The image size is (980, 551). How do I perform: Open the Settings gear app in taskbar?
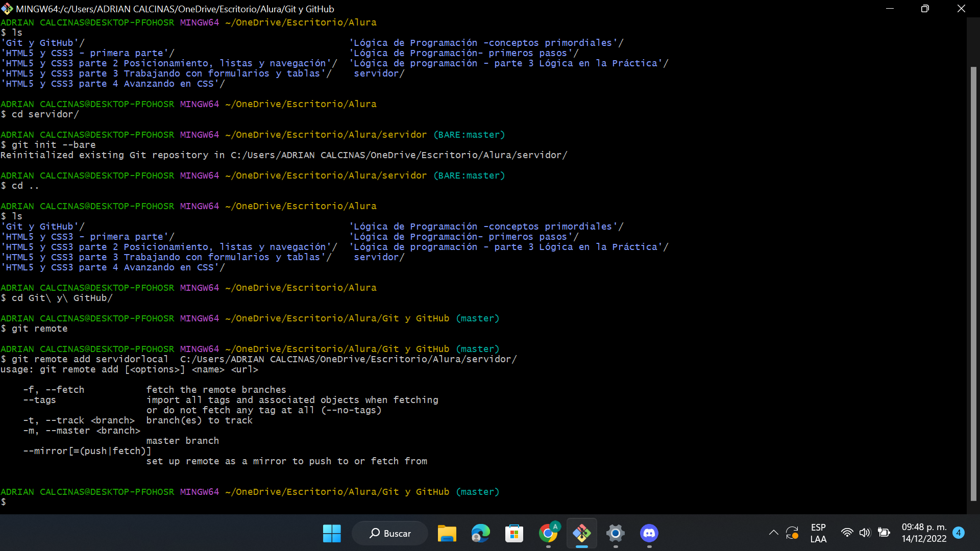(616, 533)
